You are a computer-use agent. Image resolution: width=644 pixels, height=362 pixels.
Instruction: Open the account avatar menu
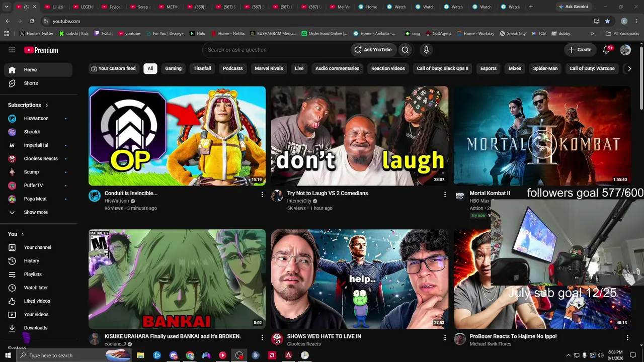[x=625, y=50]
